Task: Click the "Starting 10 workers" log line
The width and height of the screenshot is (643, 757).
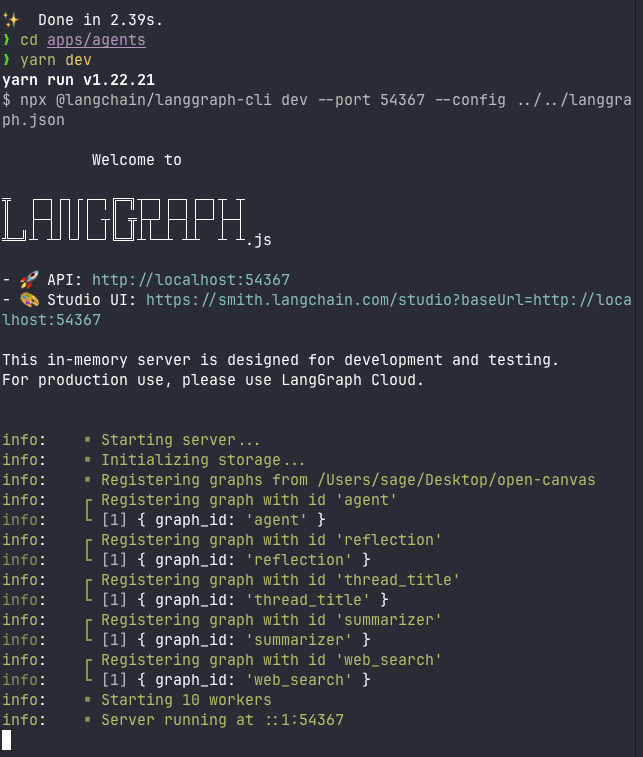Action: point(186,700)
